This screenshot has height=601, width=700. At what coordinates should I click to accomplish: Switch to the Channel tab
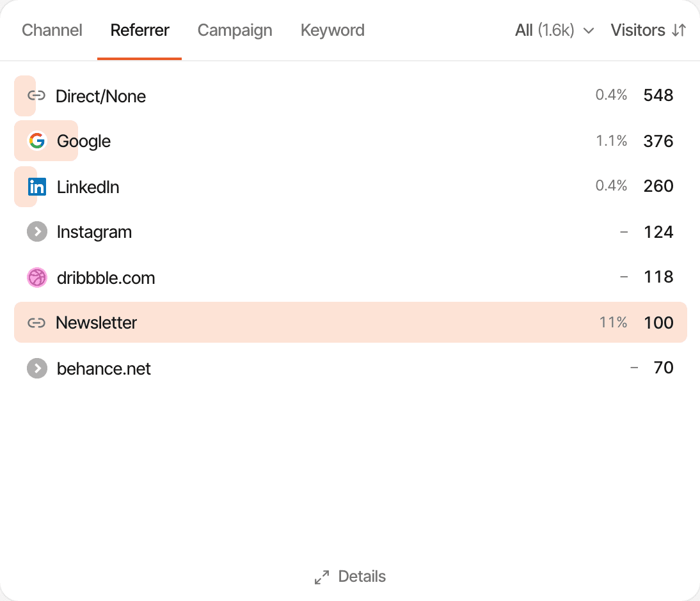pyautogui.click(x=52, y=30)
